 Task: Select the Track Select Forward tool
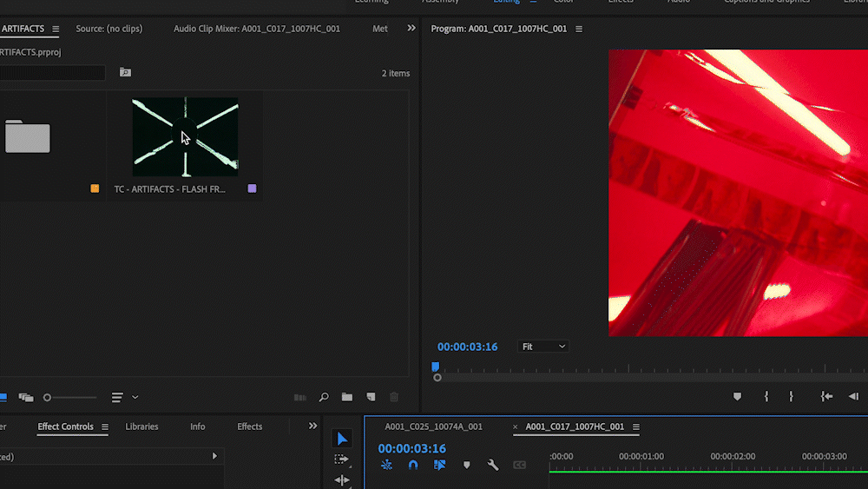[x=342, y=459]
